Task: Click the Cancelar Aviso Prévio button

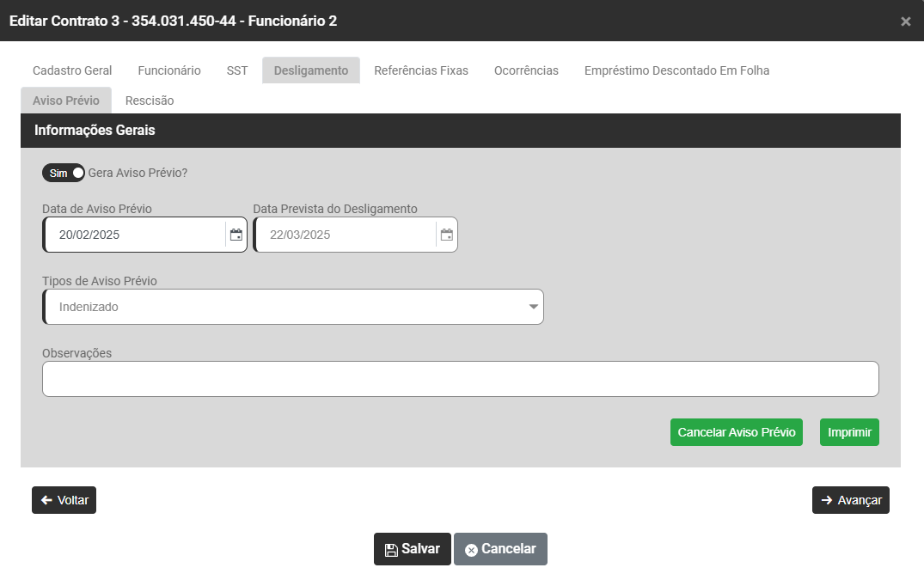Action: pyautogui.click(x=736, y=432)
